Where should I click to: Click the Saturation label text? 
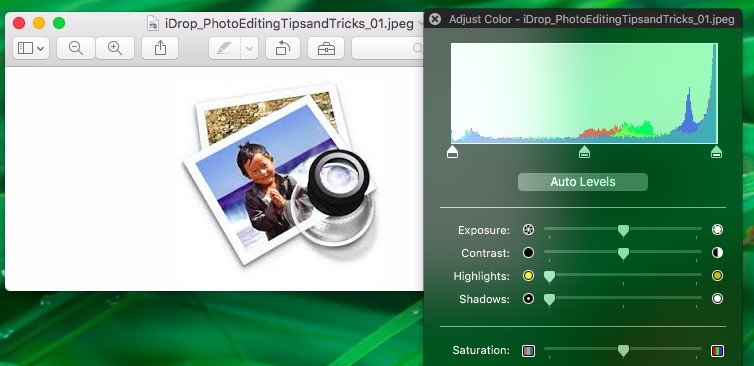(x=481, y=351)
